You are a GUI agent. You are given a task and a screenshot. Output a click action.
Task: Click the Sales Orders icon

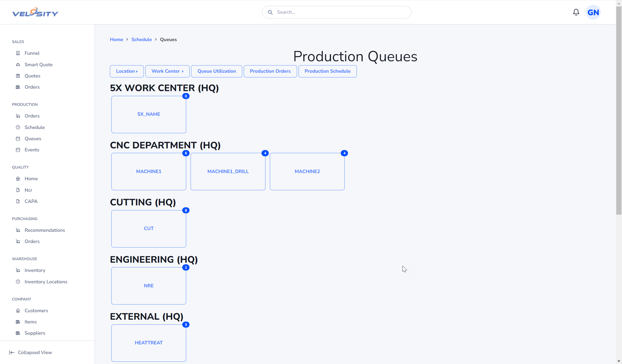coord(18,87)
